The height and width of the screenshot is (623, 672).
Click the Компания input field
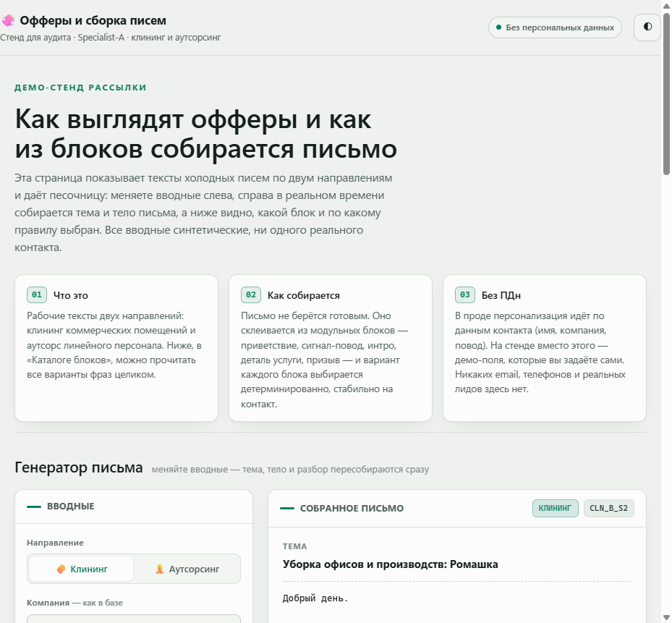(134, 619)
